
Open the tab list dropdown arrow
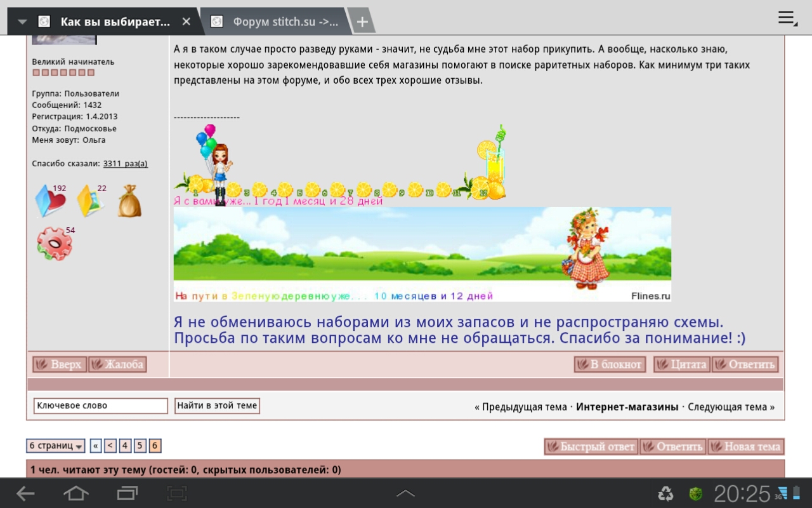(x=22, y=22)
